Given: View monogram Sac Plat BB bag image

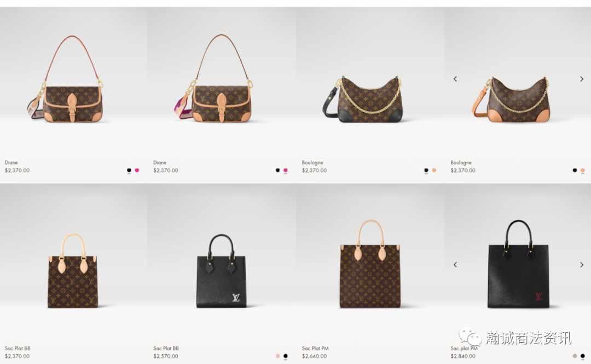Looking at the screenshot, I should click(73, 271).
